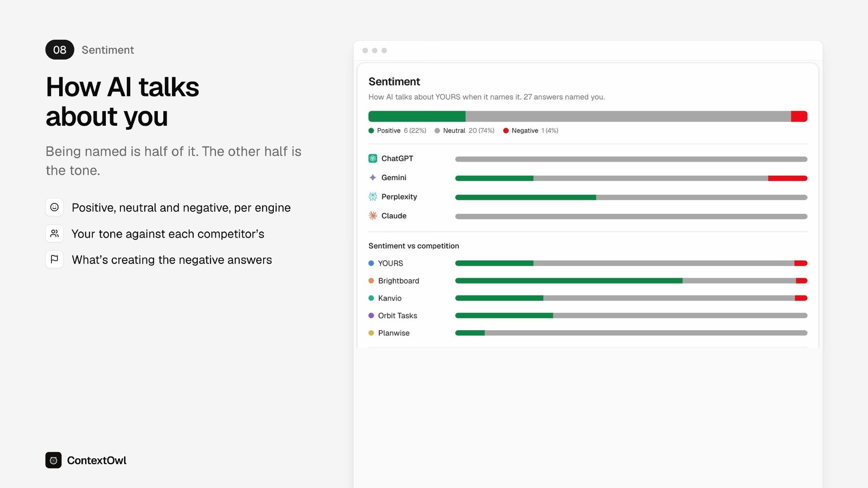Click the 08 section number badge
This screenshot has height=488, width=868.
60,50
